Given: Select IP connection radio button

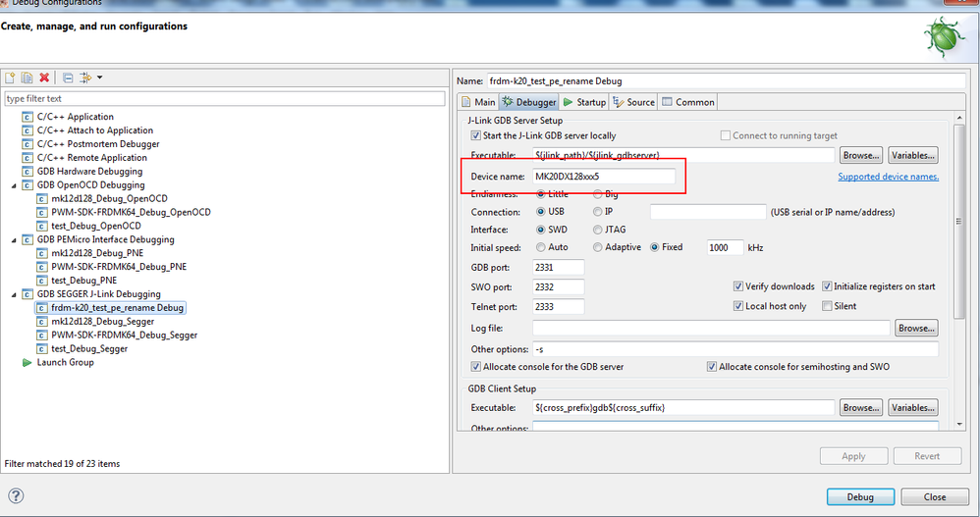Looking at the screenshot, I should tap(597, 212).
